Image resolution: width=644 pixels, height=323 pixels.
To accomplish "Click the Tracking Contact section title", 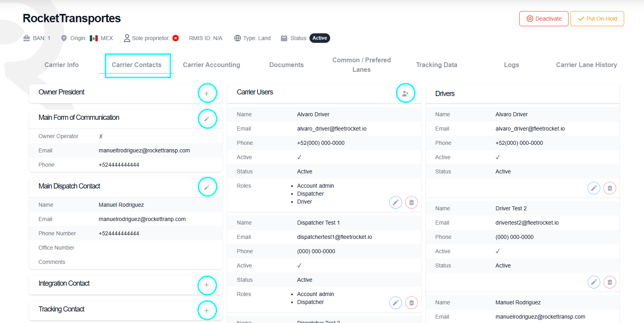I will pyautogui.click(x=62, y=309).
